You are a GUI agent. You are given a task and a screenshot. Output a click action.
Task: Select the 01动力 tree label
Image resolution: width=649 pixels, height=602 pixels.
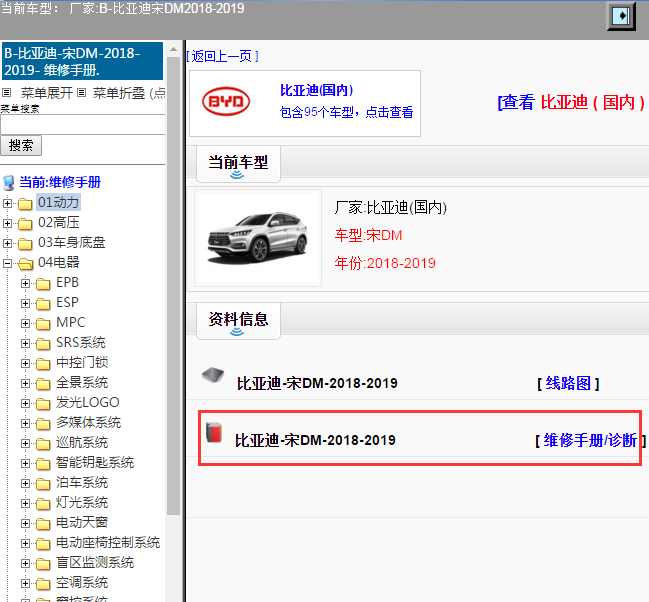pyautogui.click(x=58, y=202)
